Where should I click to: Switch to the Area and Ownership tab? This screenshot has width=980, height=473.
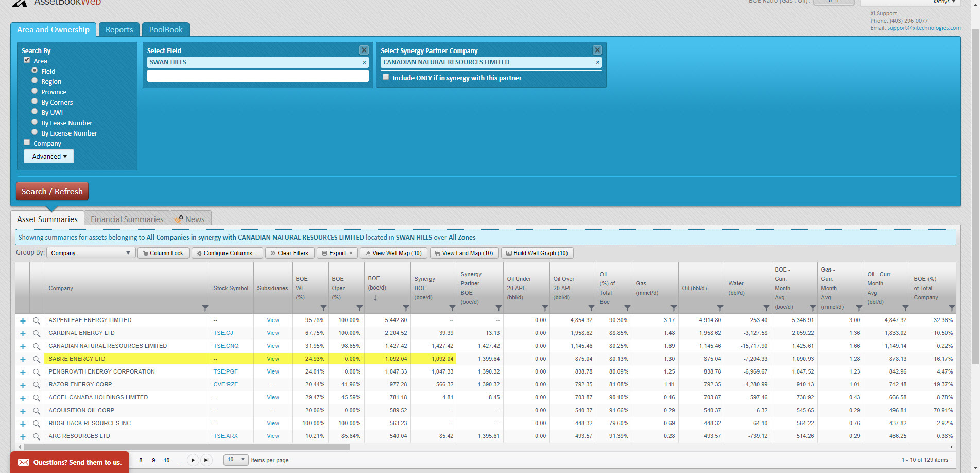53,30
